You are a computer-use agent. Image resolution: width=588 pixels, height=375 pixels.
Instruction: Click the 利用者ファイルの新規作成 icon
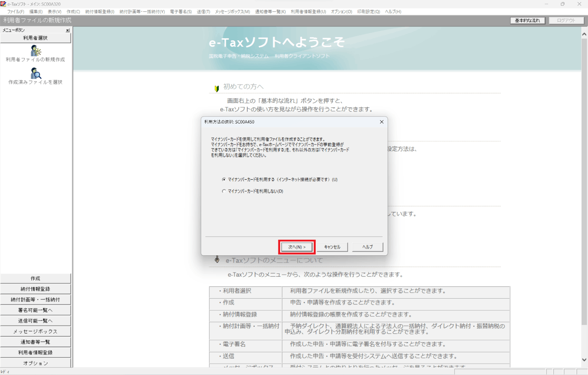click(36, 51)
